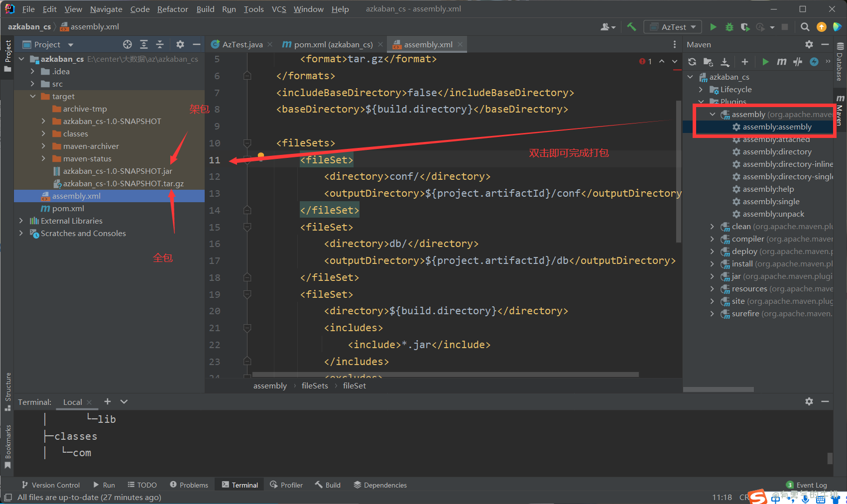Click the intention bulb on line 11
This screenshot has height=504, width=847.
point(260,157)
